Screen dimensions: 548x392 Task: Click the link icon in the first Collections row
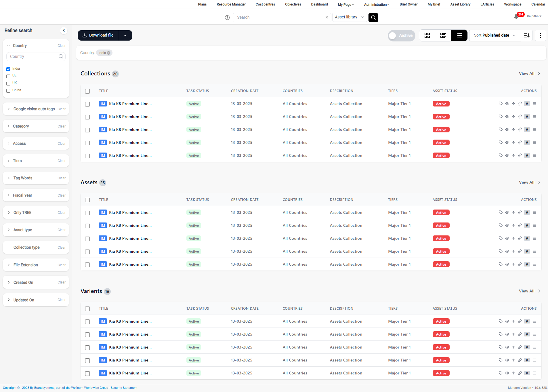click(x=520, y=104)
